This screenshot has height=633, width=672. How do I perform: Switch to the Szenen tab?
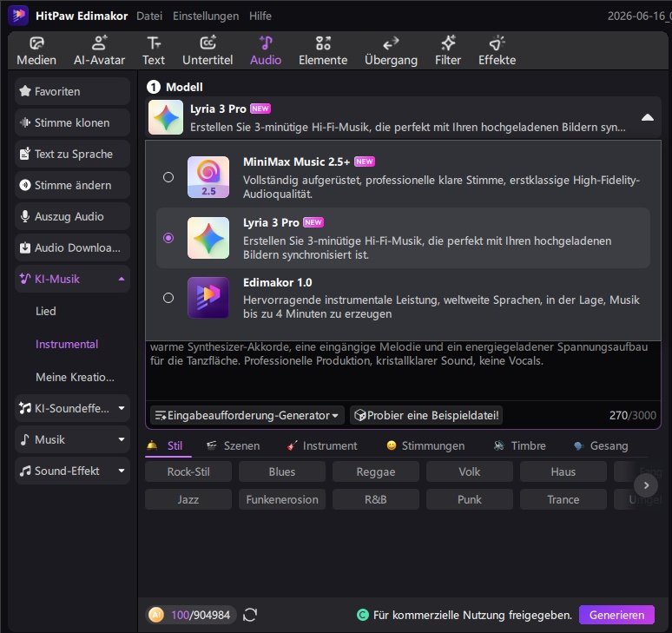point(234,446)
